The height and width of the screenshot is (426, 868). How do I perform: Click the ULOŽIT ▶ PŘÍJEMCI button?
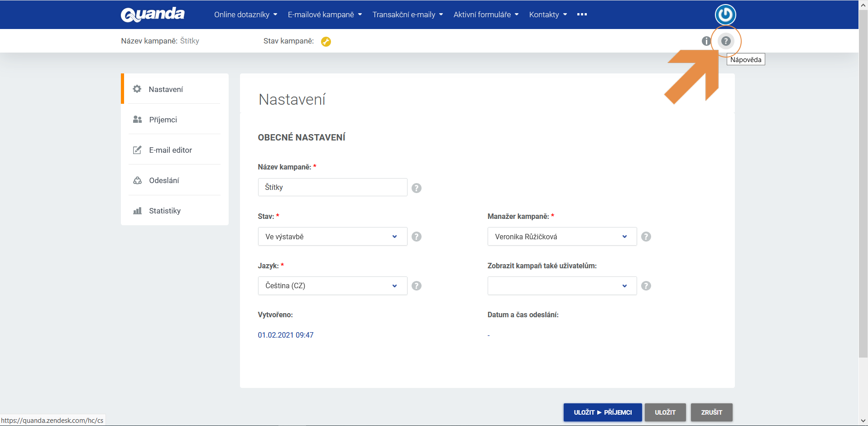point(602,412)
